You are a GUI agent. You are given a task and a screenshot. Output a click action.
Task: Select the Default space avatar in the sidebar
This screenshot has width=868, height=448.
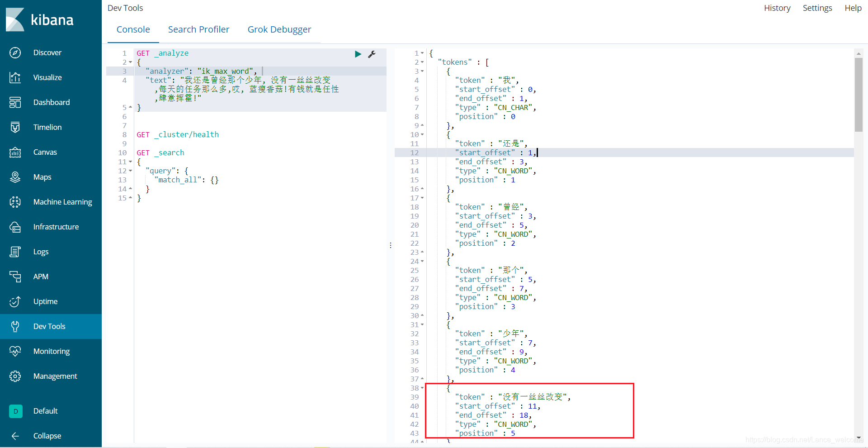[15, 411]
